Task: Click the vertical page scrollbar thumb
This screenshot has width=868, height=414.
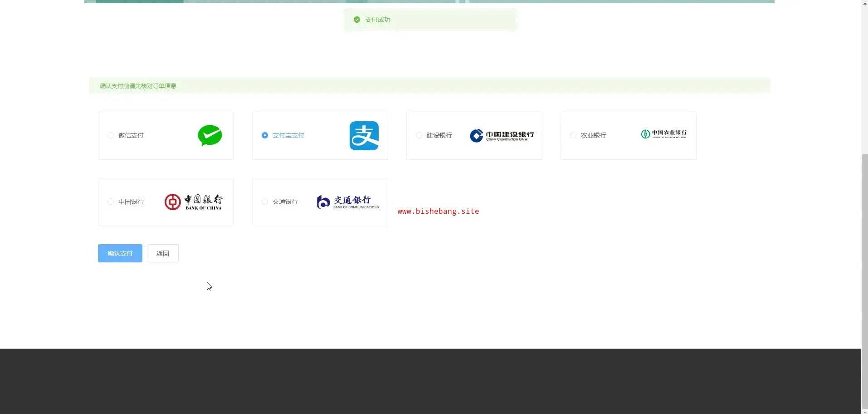Action: point(865,281)
